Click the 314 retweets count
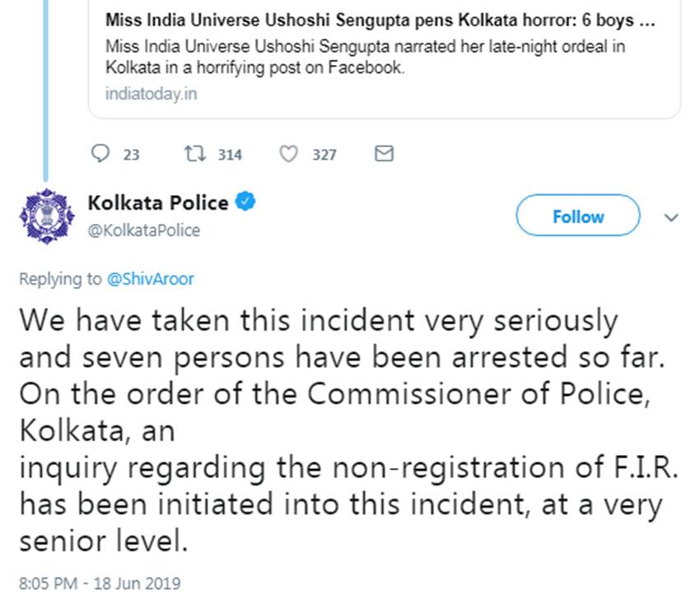 230,155
